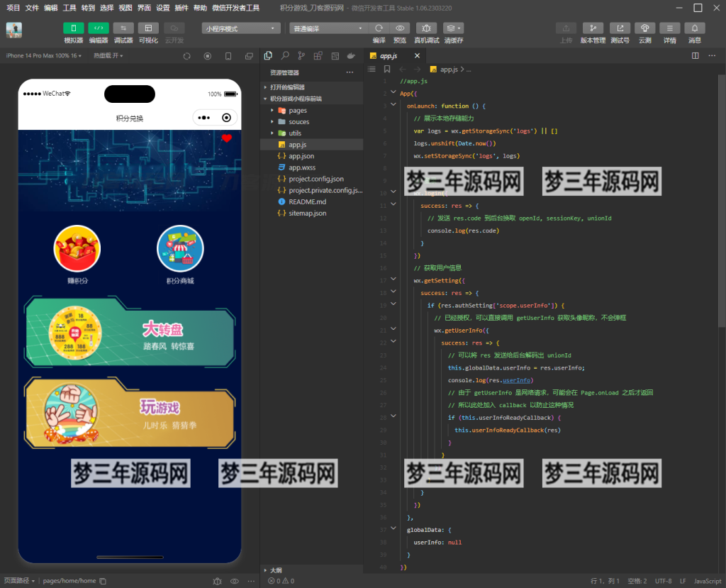This screenshot has width=726, height=588.
Task: Open the Edit menu
Action: coord(50,8)
